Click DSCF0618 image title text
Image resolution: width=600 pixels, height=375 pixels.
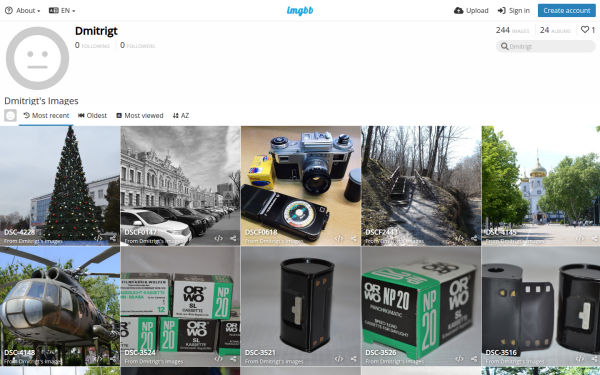(x=261, y=232)
